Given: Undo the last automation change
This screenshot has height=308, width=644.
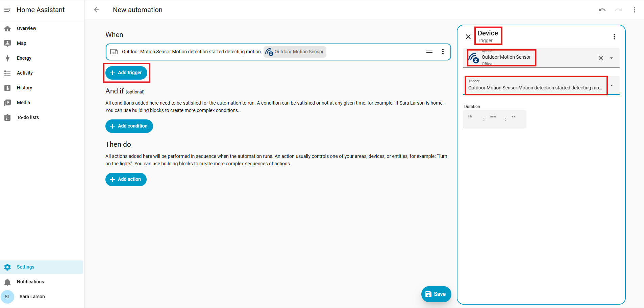Looking at the screenshot, I should coord(602,10).
